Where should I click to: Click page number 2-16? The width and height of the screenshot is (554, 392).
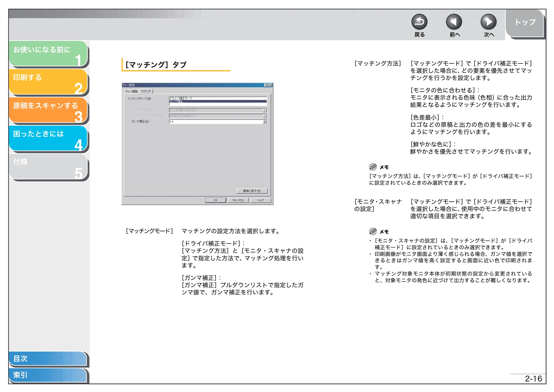533,379
